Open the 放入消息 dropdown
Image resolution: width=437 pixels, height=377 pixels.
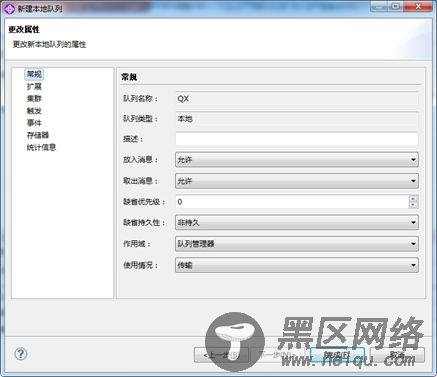click(x=297, y=160)
